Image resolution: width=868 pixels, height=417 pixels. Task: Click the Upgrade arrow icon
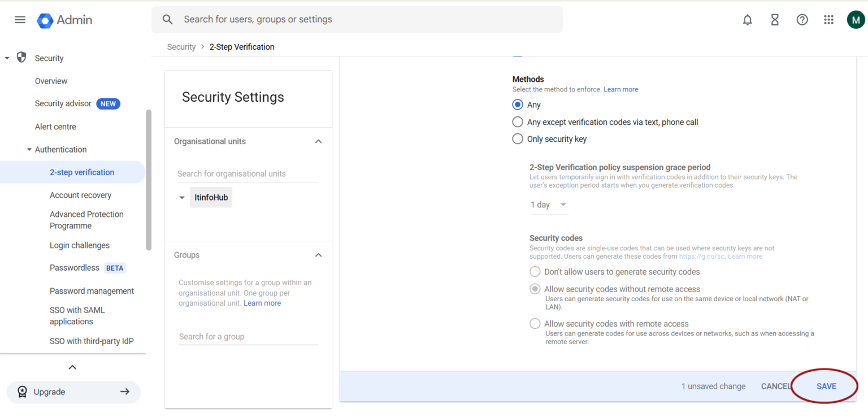(124, 392)
